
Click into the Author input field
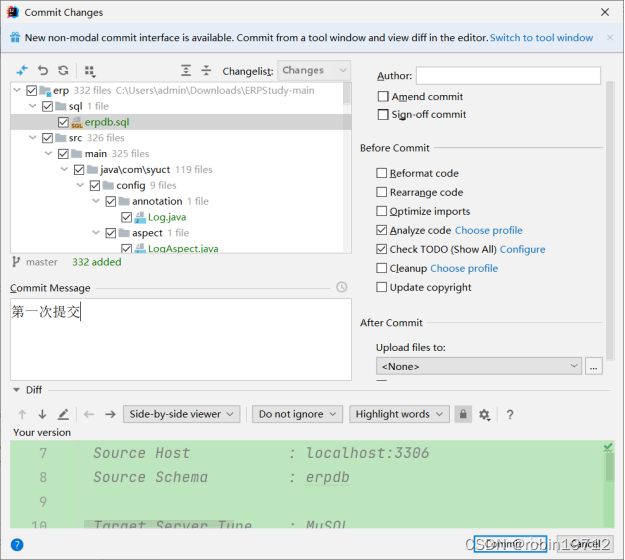508,75
